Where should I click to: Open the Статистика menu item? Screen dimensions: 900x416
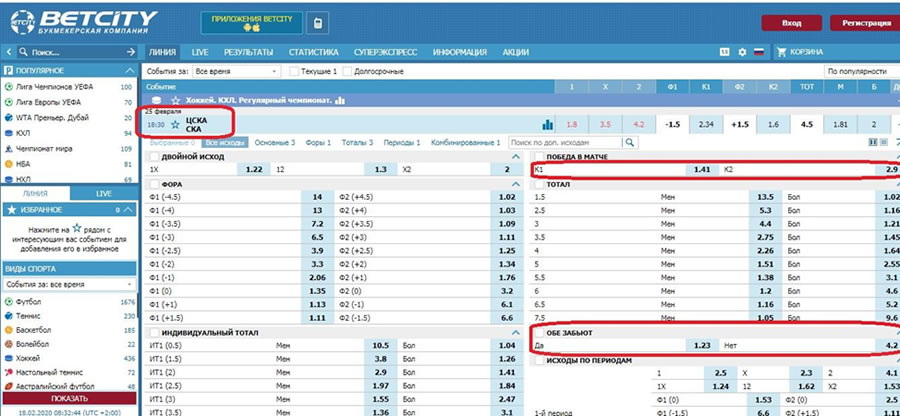tap(313, 52)
